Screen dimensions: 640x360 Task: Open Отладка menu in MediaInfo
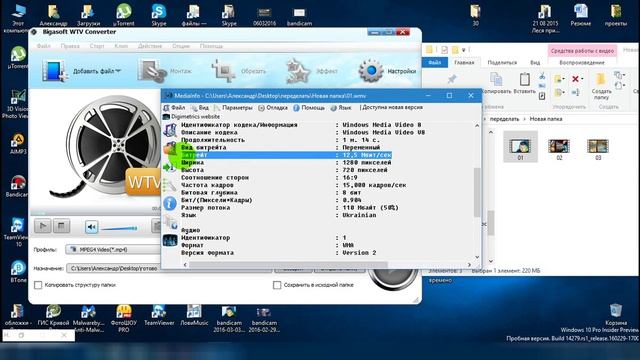click(273, 108)
